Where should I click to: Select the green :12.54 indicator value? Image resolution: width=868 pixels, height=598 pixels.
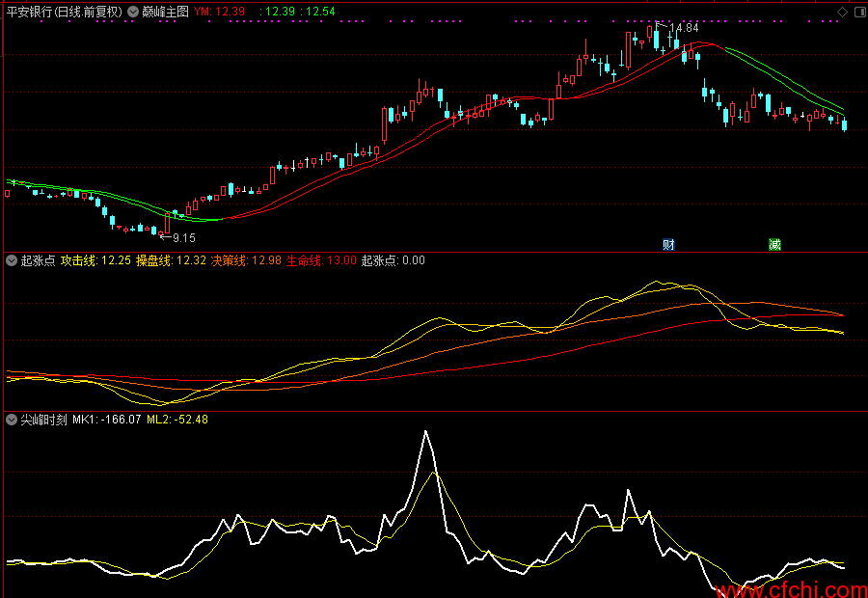(x=317, y=12)
